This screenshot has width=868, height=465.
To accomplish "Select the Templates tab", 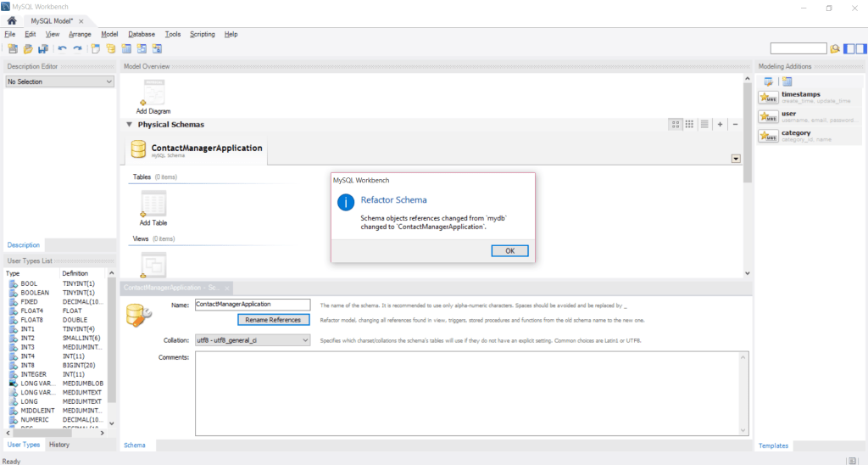I will click(x=773, y=445).
